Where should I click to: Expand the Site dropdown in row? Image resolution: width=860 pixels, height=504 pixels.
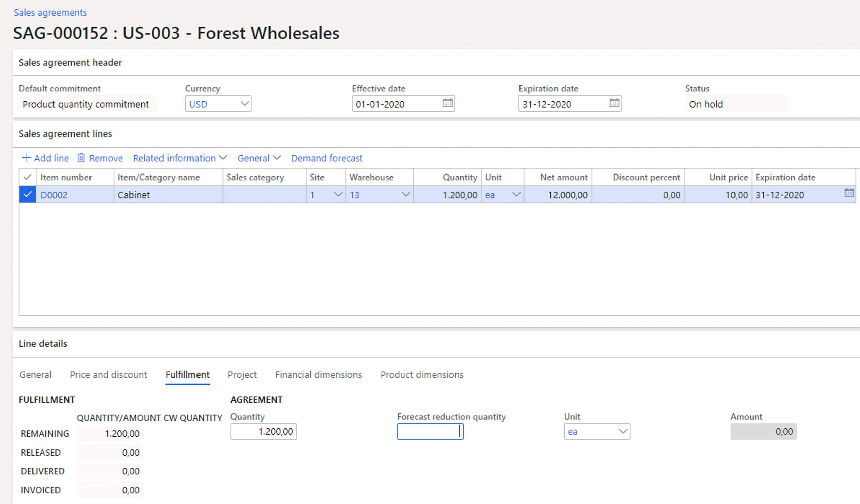pyautogui.click(x=338, y=195)
